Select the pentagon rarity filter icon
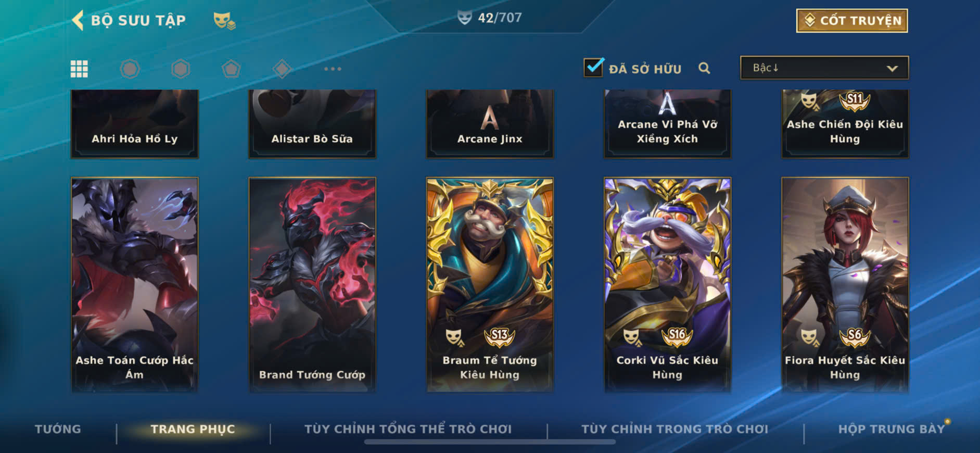Image resolution: width=980 pixels, height=453 pixels. [x=231, y=69]
